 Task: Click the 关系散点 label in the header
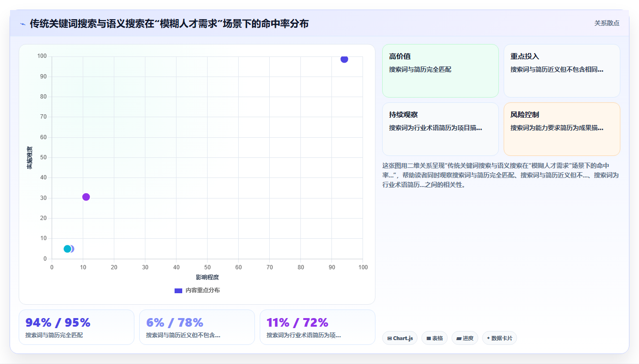[x=606, y=23]
